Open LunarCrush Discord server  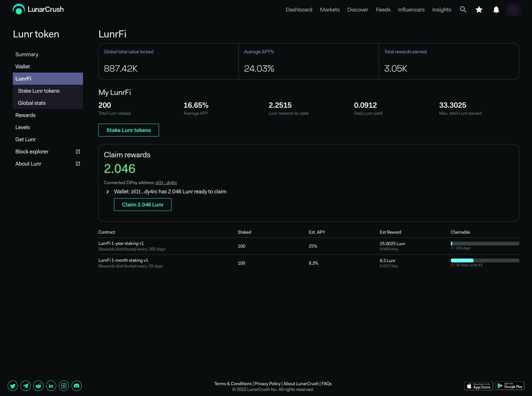click(77, 386)
